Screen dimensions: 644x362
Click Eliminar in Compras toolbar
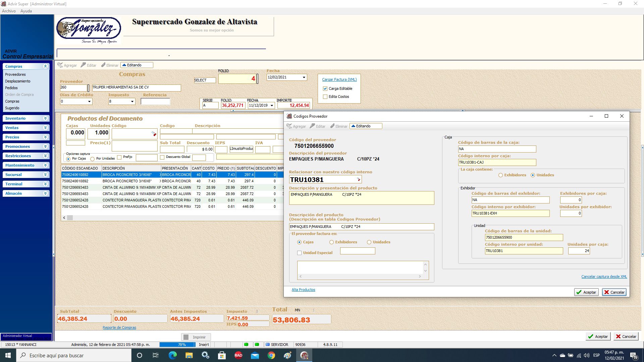(x=110, y=65)
